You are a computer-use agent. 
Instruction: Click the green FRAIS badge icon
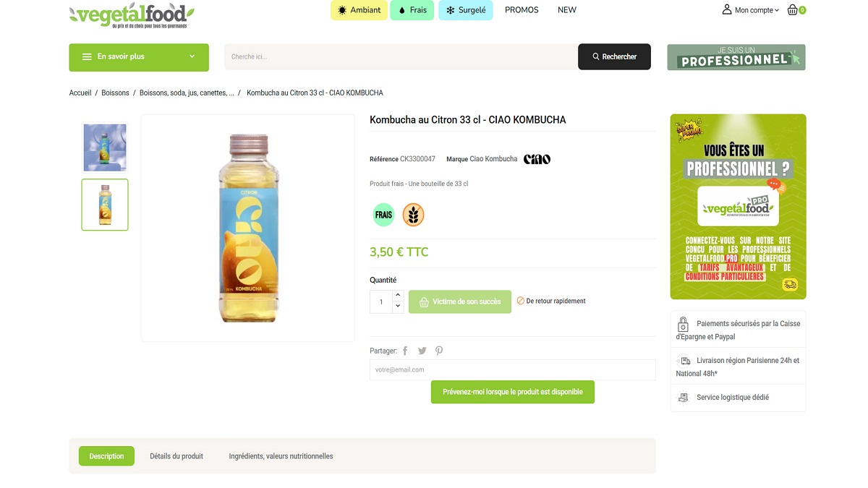tap(383, 215)
